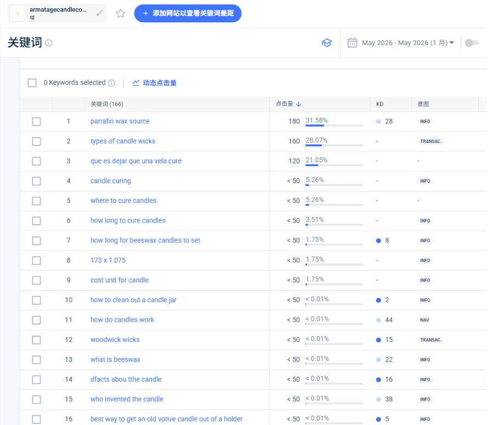
Task: Click the calendar icon beside the date range
Action: (x=352, y=43)
